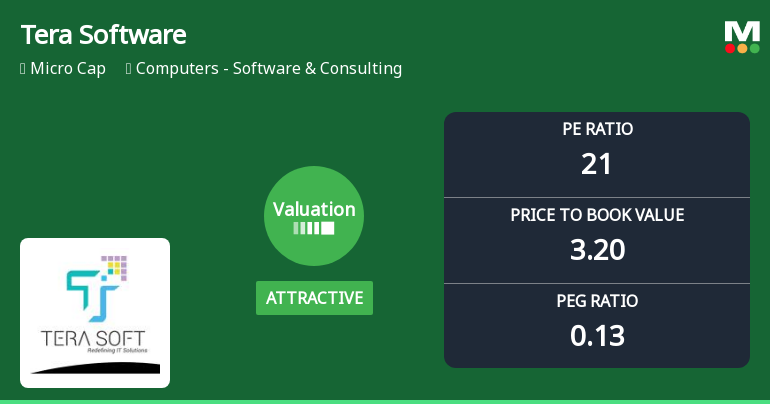This screenshot has width=770, height=404.
Task: Click the teal T emblem in logo
Action: 92,290
